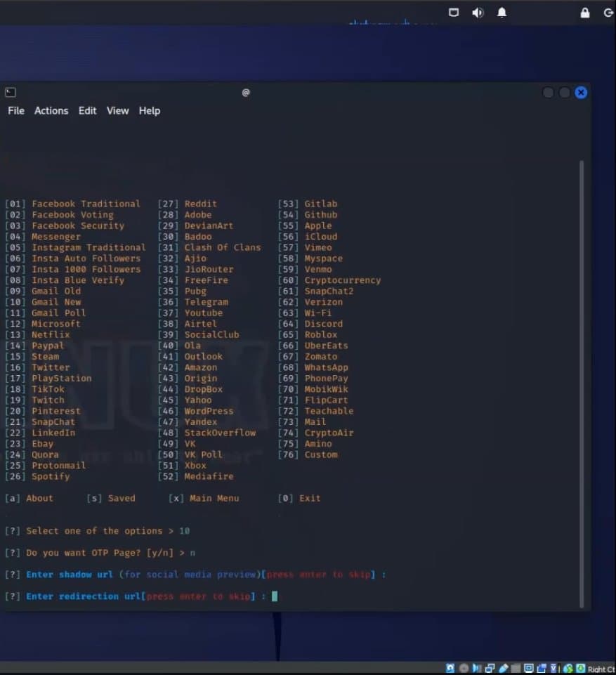Click the 'Right Ctrl' host key label

tap(602, 669)
